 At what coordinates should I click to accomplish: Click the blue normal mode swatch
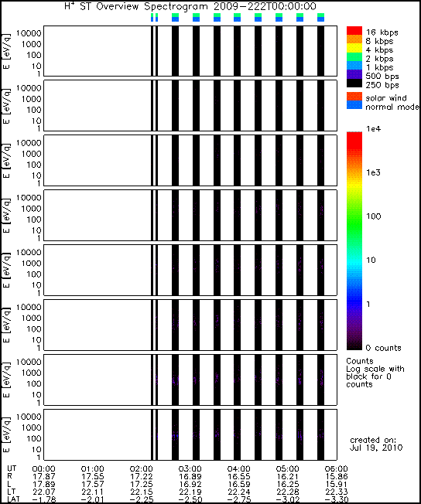(x=354, y=105)
